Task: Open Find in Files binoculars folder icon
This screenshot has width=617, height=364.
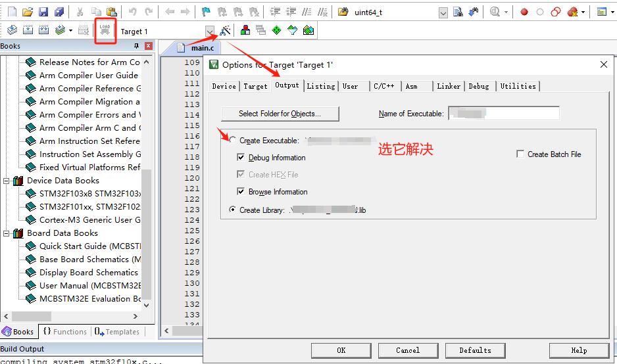Action: point(343,12)
